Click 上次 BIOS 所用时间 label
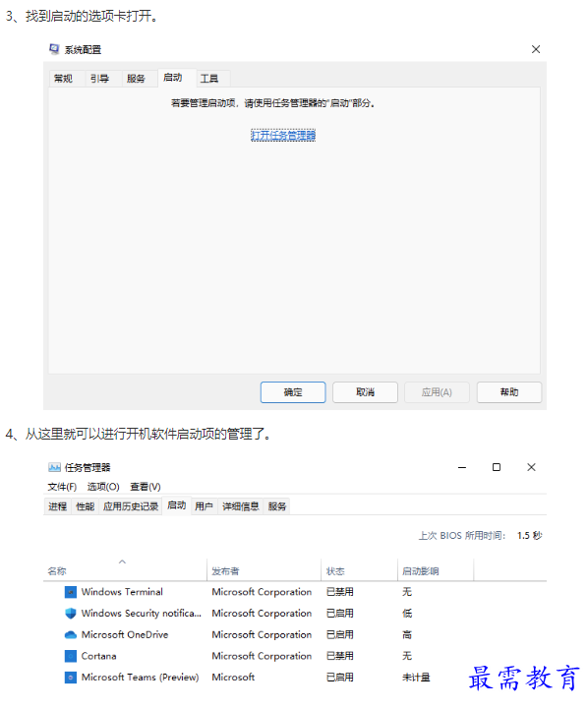588x709 pixels. [x=462, y=536]
